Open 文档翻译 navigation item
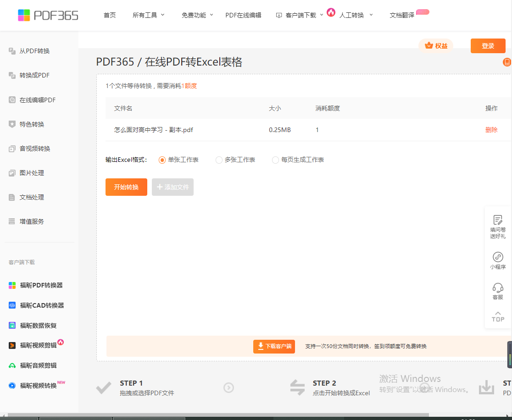512x420 pixels. (402, 15)
